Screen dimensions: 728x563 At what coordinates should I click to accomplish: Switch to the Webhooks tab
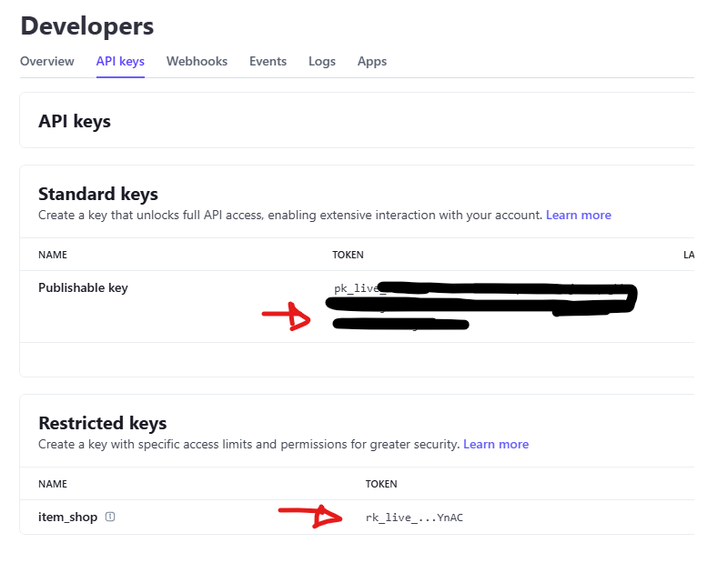(x=197, y=62)
